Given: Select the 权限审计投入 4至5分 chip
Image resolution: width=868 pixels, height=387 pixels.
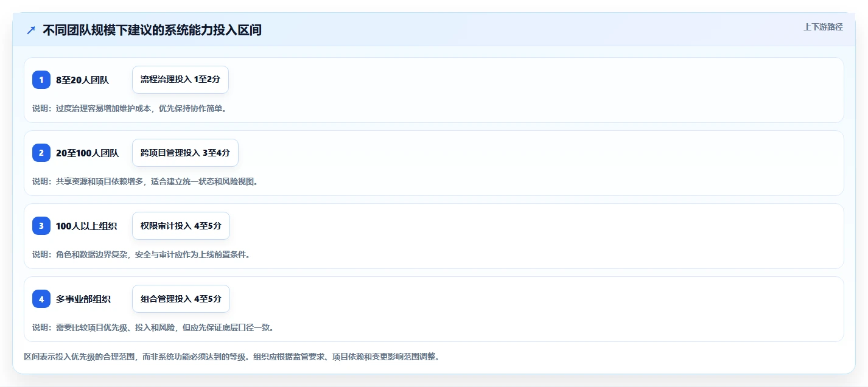Looking at the screenshot, I should coord(181,226).
